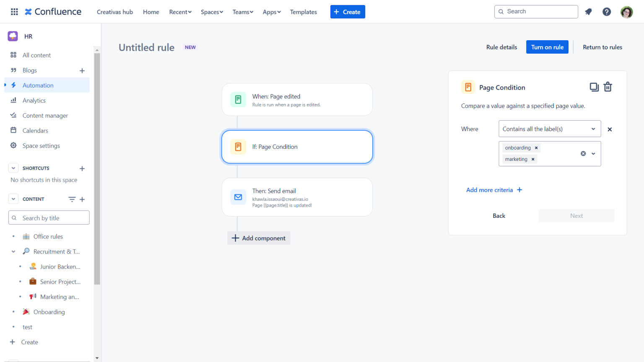Open your profile avatar menu
644x362 pixels.
pos(626,12)
